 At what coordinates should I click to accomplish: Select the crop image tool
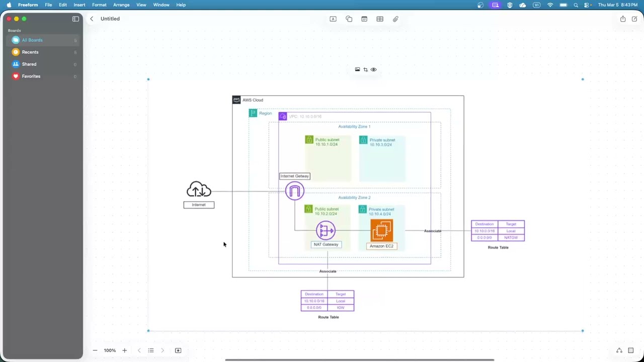point(365,69)
